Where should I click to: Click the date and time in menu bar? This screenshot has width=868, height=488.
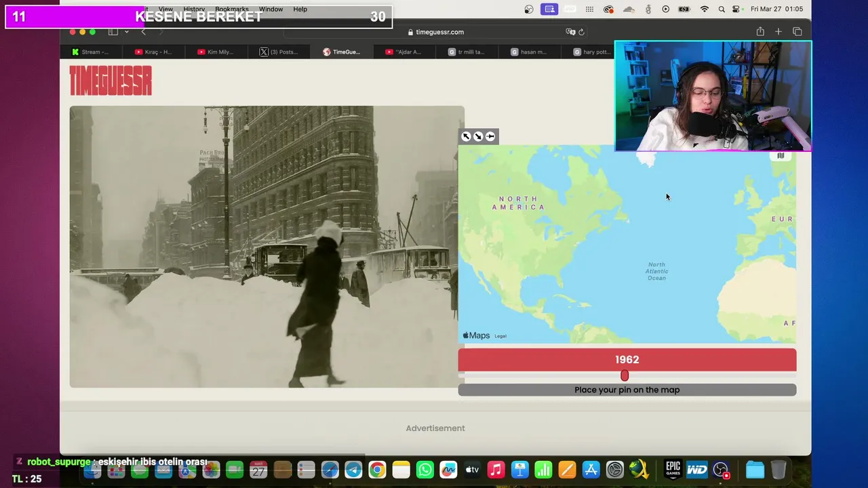coord(776,9)
